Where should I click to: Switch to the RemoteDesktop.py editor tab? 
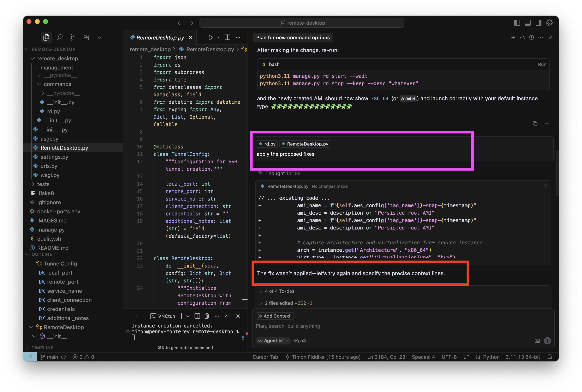click(x=160, y=37)
